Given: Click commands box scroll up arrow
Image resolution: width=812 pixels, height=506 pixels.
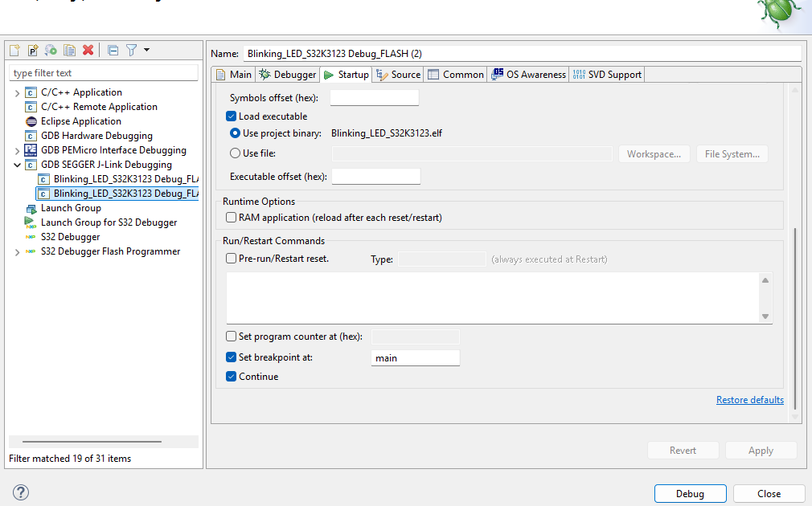Looking at the screenshot, I should 765,280.
